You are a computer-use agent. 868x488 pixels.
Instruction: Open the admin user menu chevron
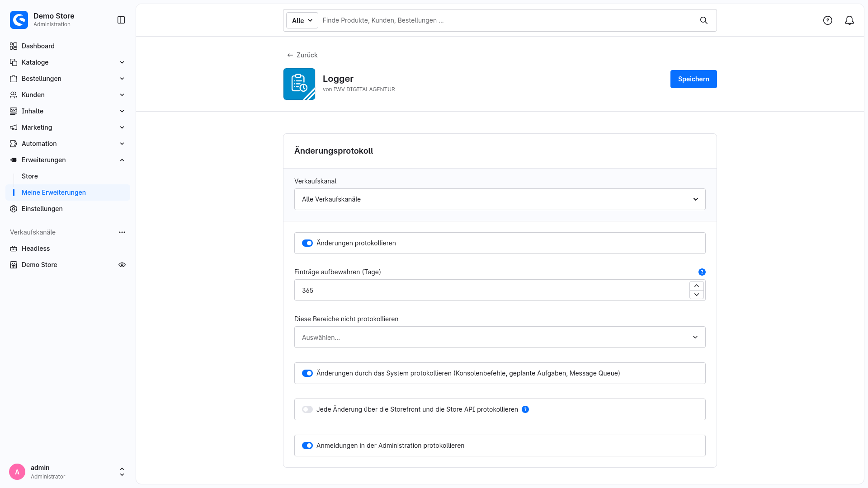tap(122, 472)
